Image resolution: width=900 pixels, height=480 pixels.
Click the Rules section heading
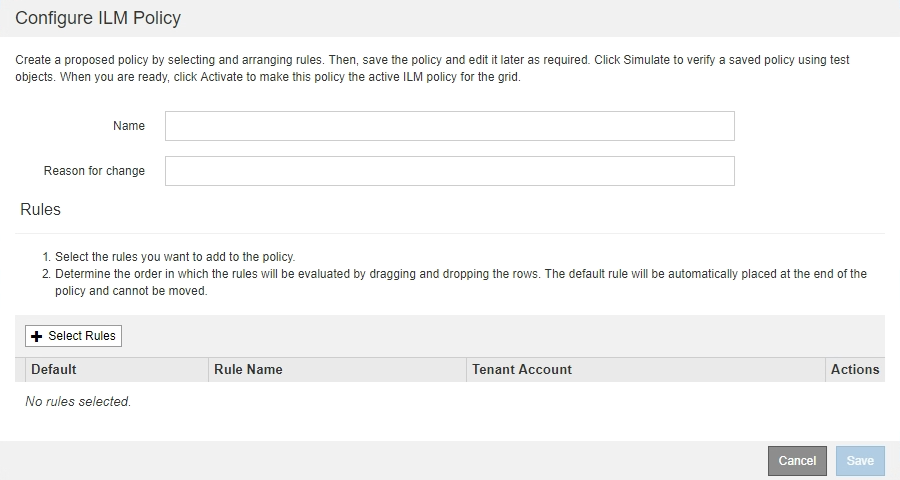tap(40, 210)
